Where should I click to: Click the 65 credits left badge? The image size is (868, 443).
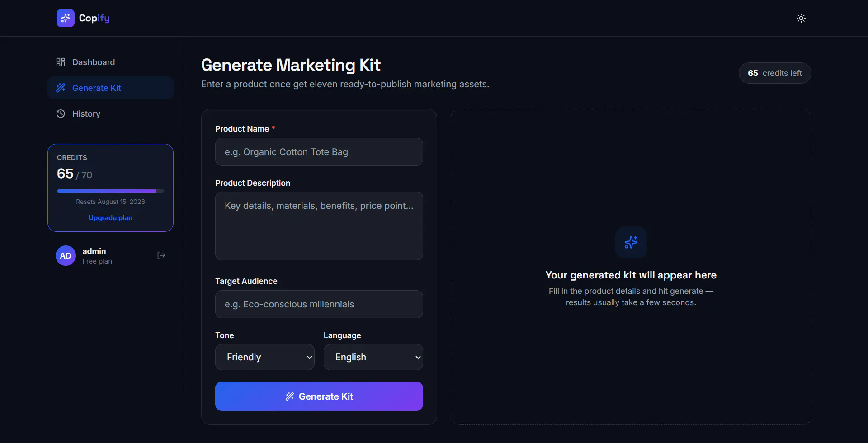[775, 73]
